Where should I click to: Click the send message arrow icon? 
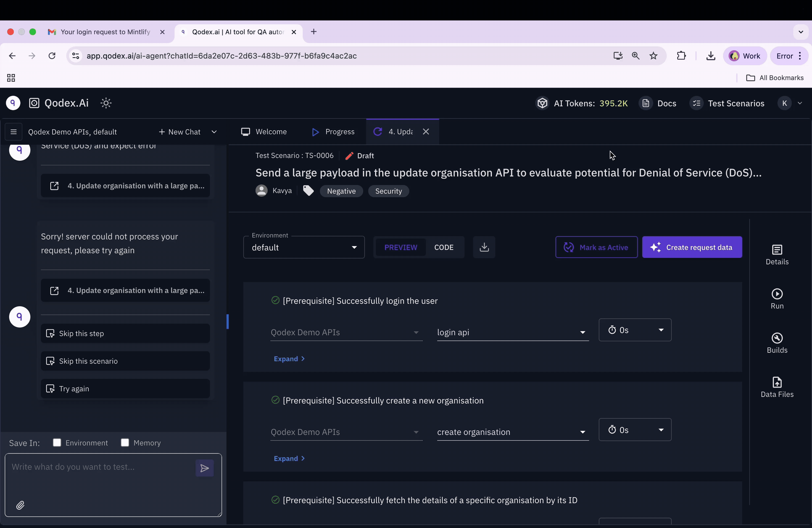click(x=204, y=468)
